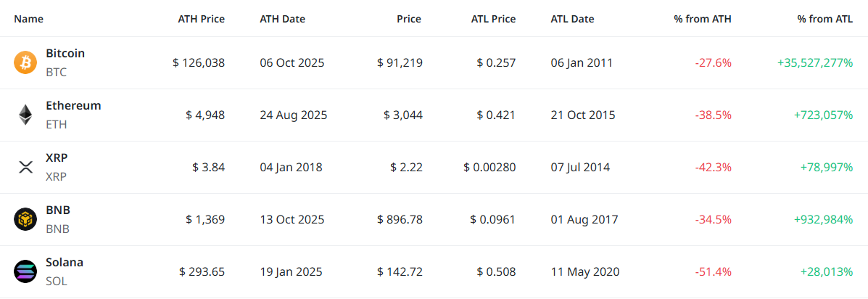868x299 pixels.
Task: Sort by % from ATH header
Action: point(703,19)
